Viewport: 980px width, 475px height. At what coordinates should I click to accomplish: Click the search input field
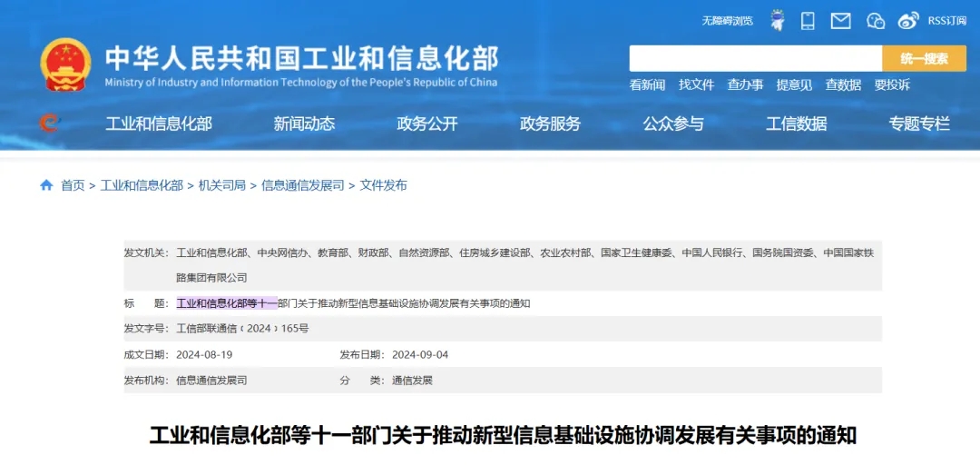[755, 59]
